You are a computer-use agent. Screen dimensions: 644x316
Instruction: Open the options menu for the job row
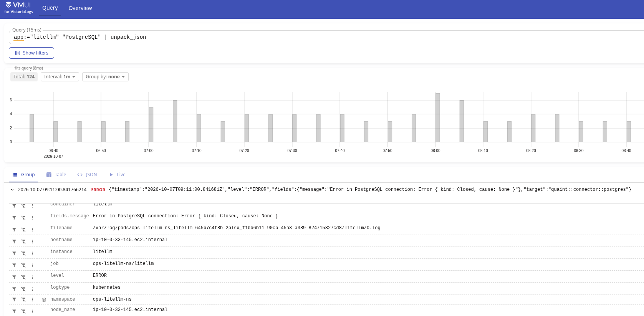click(x=33, y=265)
